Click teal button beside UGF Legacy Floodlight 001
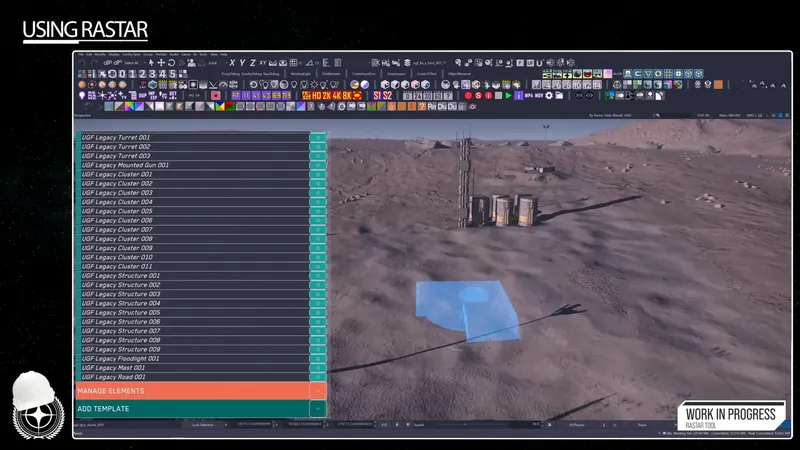Screen dimensions: 800x450 tap(317, 359)
